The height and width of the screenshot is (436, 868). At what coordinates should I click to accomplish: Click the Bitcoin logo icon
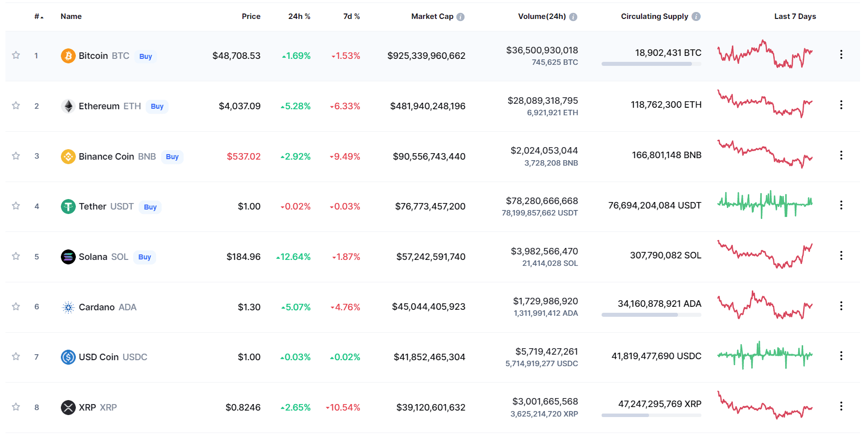[x=68, y=56]
